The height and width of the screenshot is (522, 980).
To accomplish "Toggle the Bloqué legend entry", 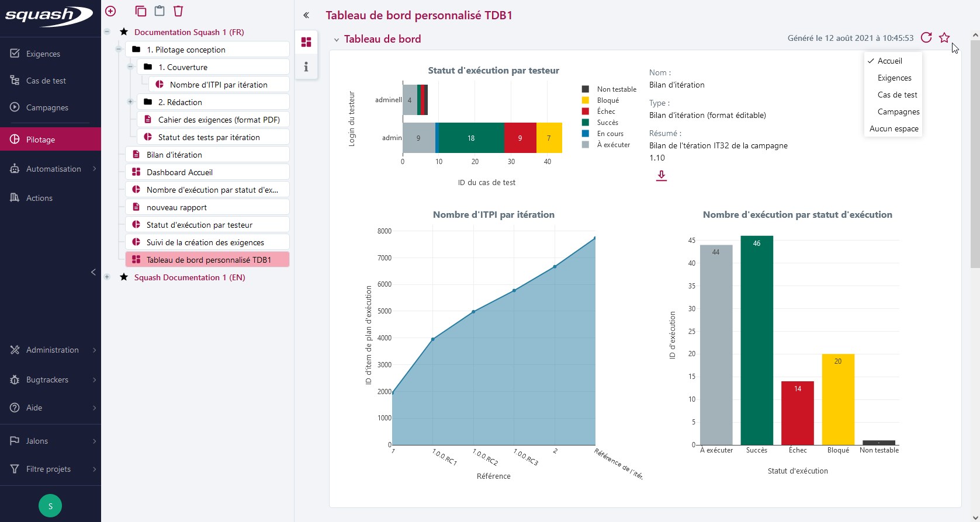I will 607,100.
